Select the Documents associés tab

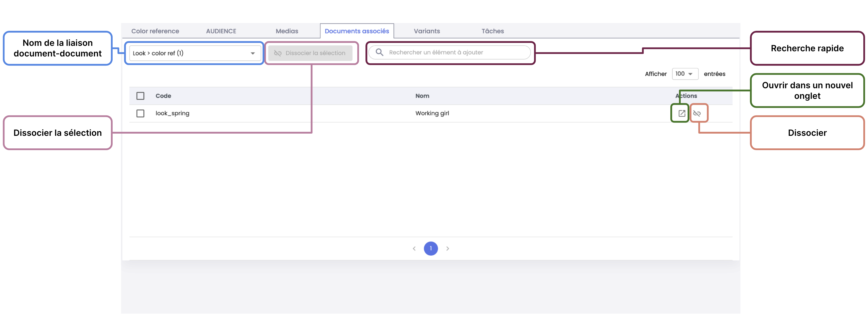[x=357, y=31]
